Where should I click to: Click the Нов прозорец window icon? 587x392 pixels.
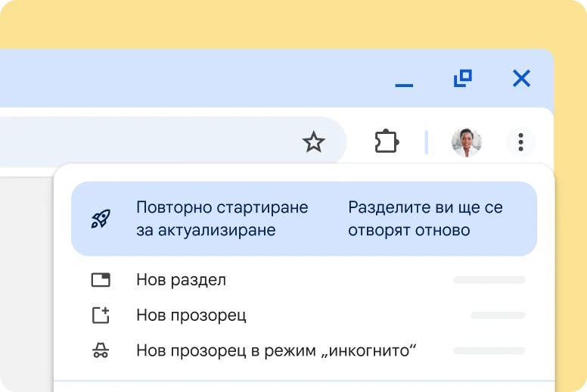point(101,316)
